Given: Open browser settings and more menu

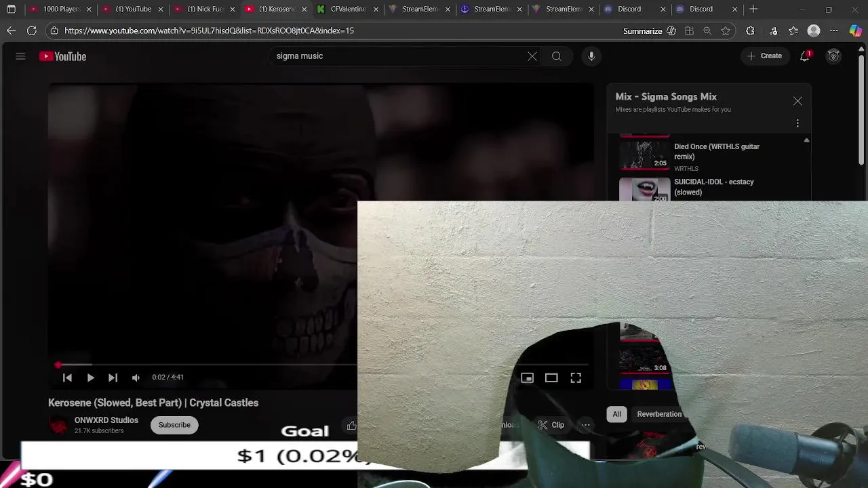Looking at the screenshot, I should click(x=834, y=30).
